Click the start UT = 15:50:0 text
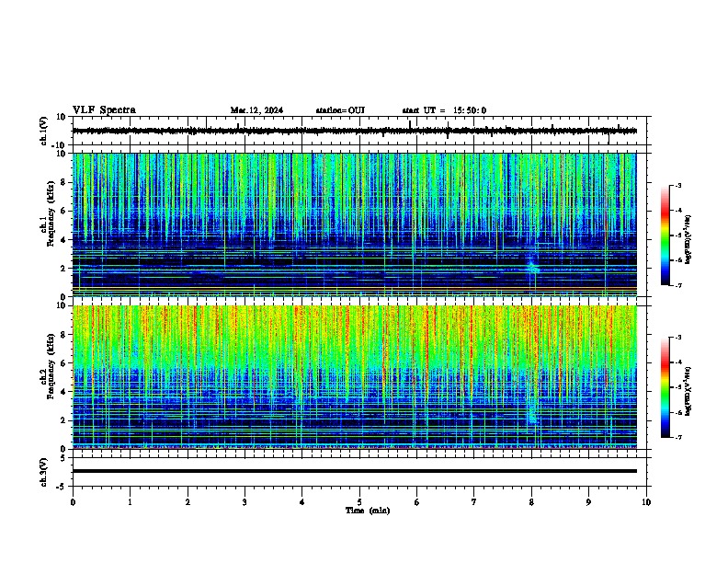The height and width of the screenshot is (563, 728). (x=444, y=110)
